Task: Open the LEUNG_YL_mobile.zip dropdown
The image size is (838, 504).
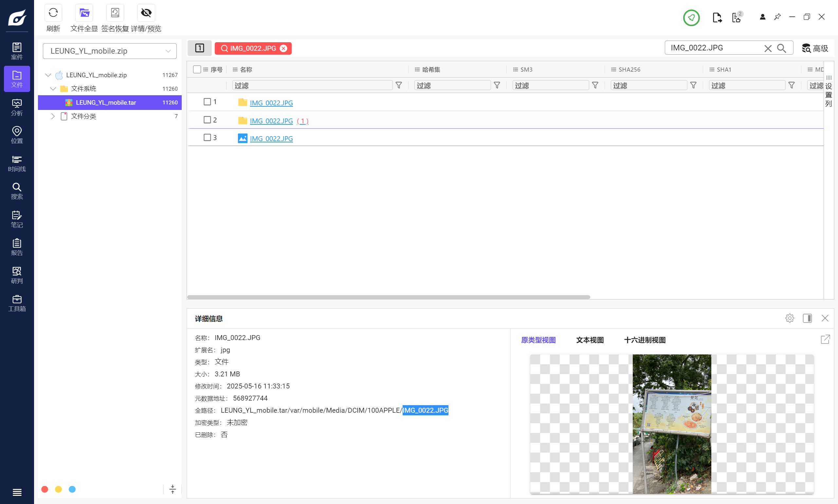Action: [x=110, y=51]
